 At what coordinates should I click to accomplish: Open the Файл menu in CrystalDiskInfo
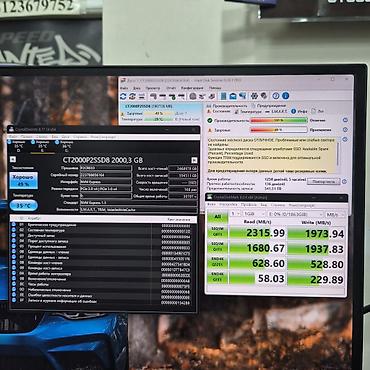click(x=14, y=137)
